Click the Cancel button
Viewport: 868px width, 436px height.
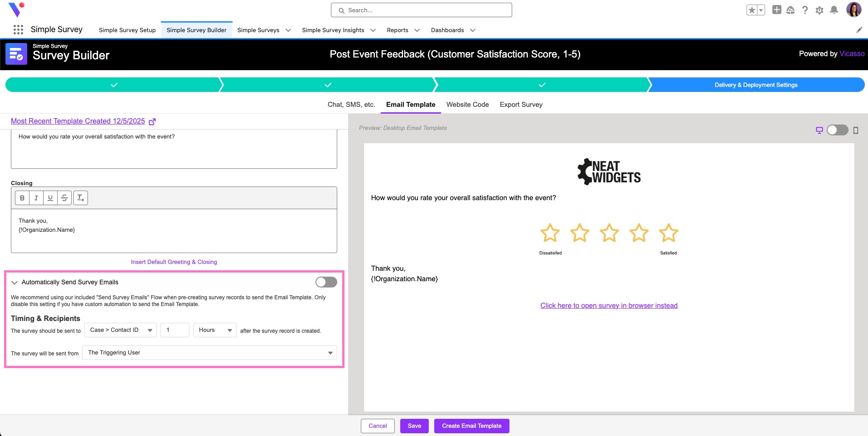tap(378, 426)
